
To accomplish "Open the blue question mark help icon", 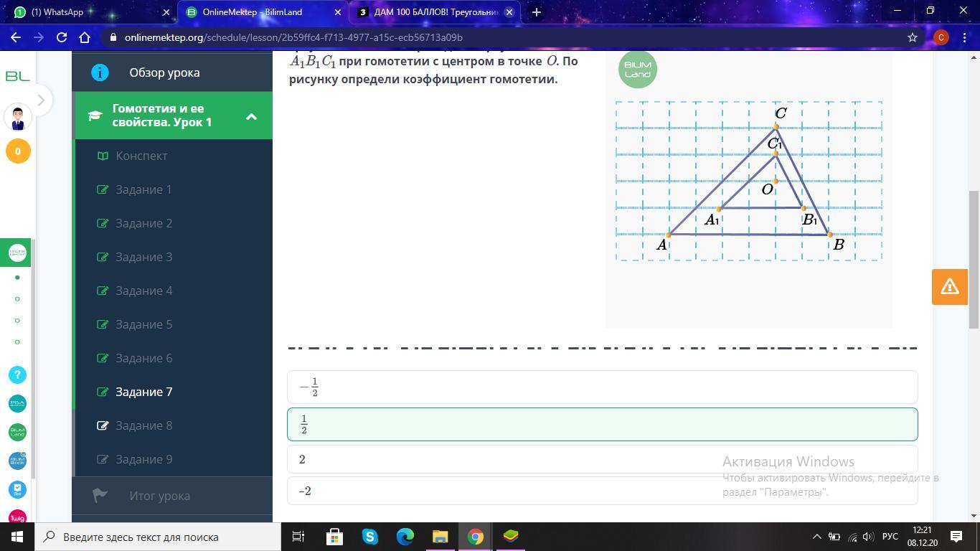I will [17, 375].
